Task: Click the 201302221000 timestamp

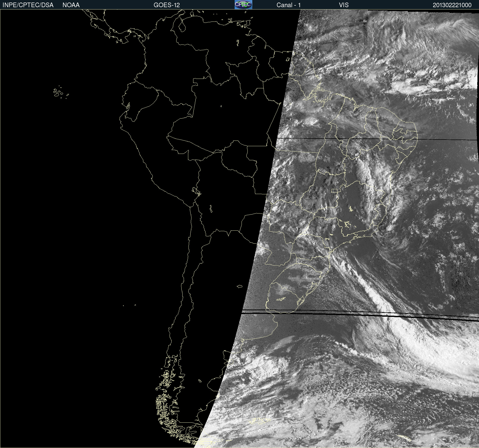Action: [452, 5]
